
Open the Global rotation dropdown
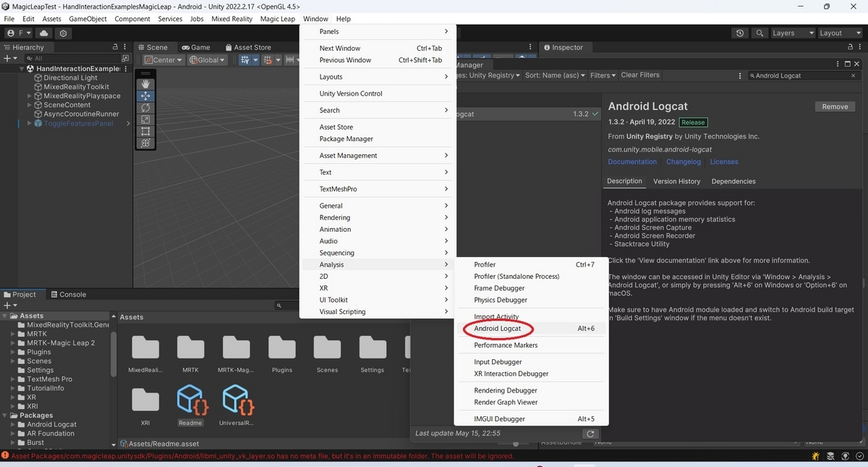pyautogui.click(x=208, y=60)
